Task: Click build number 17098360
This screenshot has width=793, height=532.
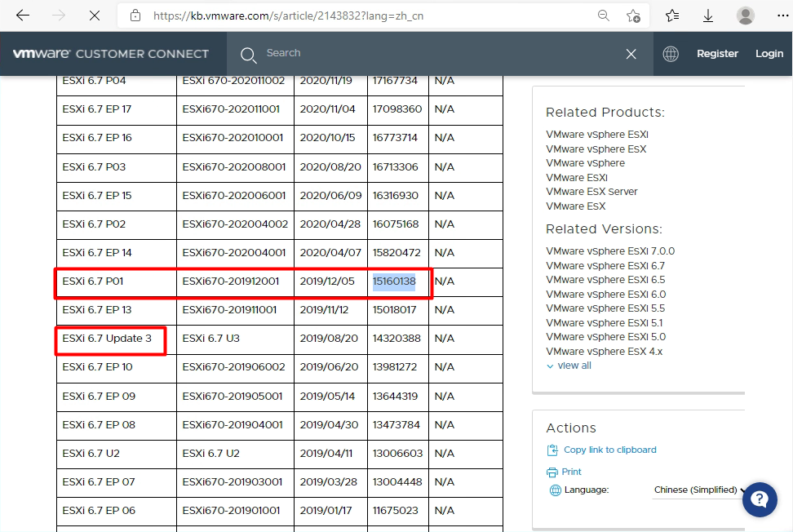Action: coord(397,109)
